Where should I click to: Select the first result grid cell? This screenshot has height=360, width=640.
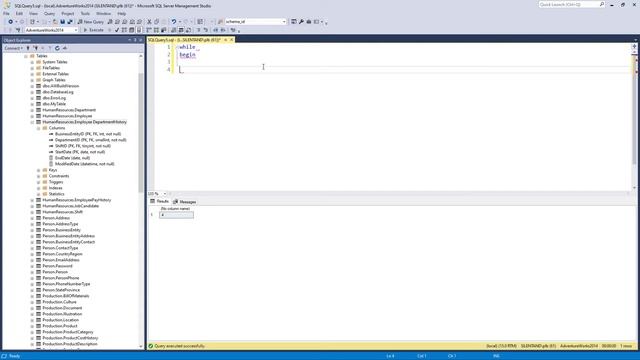click(x=176, y=215)
